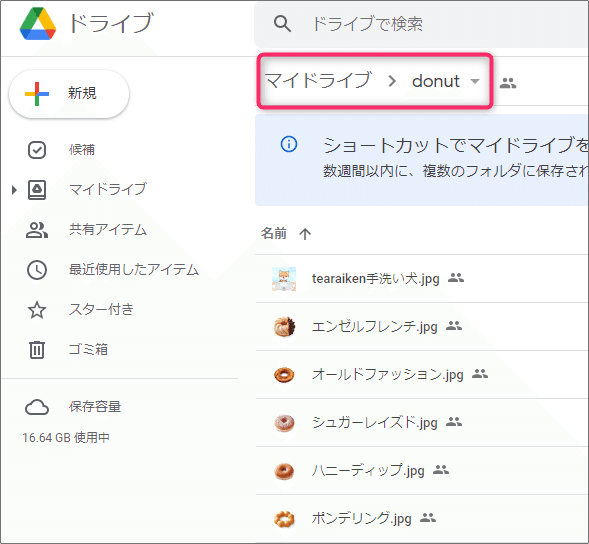Click the star icon beside スター付き
Viewport: 589px width, 544px height.
pyautogui.click(x=37, y=310)
